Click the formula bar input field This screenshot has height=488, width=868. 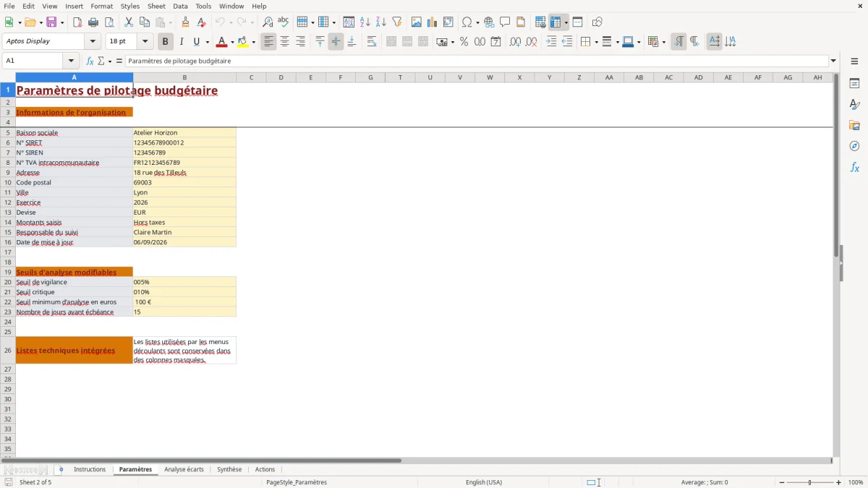click(x=477, y=61)
